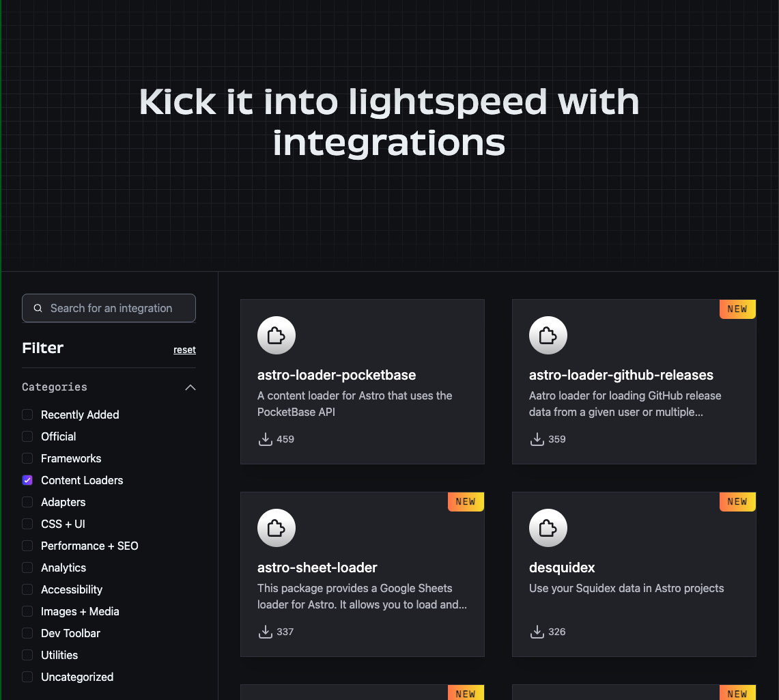Click download icon beside 459 count

point(266,439)
